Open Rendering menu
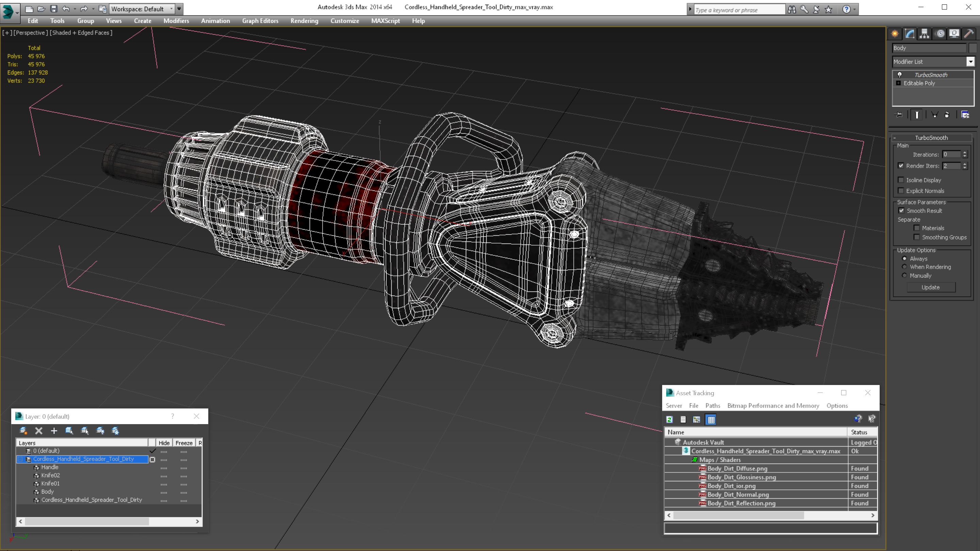 click(x=304, y=21)
